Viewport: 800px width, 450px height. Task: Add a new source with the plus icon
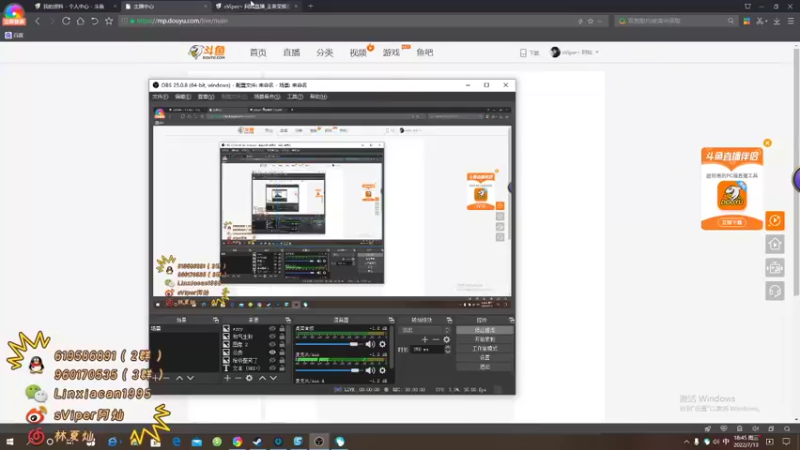click(228, 378)
